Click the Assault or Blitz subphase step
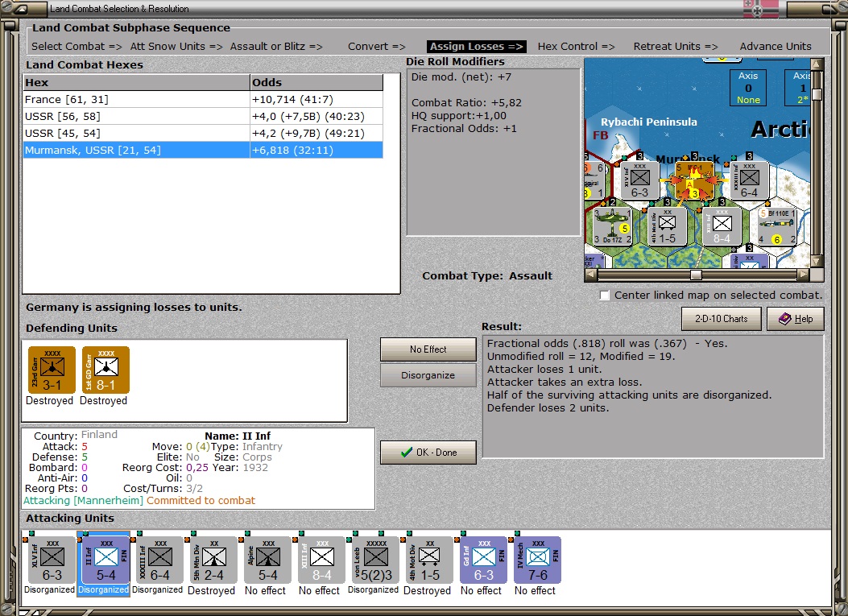 (276, 47)
